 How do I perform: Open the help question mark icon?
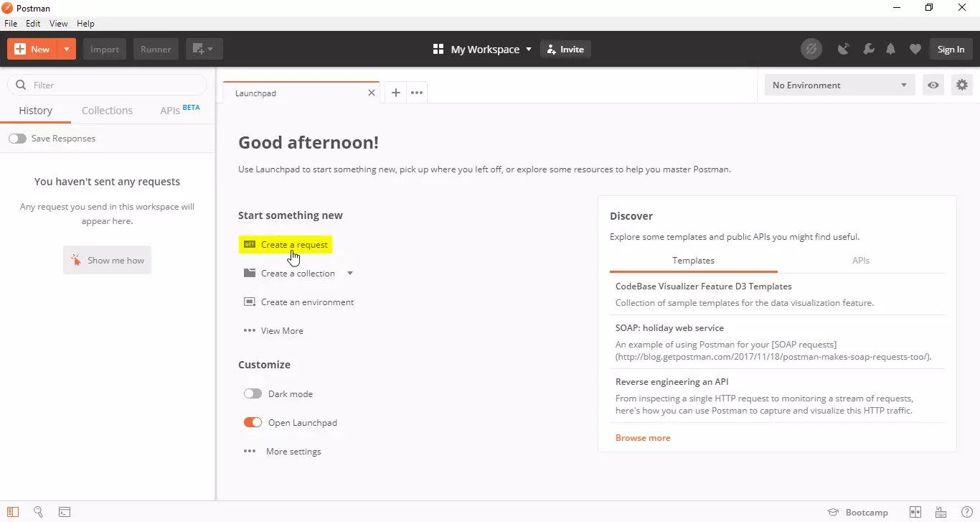coord(966,512)
